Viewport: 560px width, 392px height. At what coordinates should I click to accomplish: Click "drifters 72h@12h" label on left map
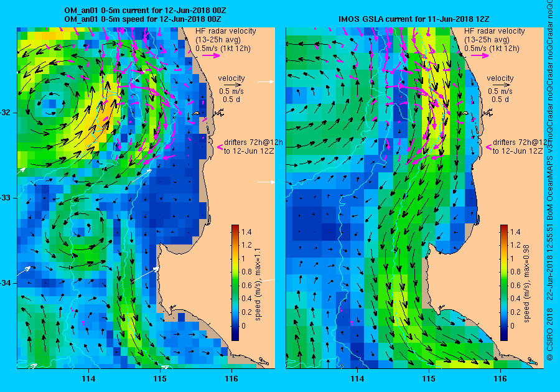(x=253, y=142)
